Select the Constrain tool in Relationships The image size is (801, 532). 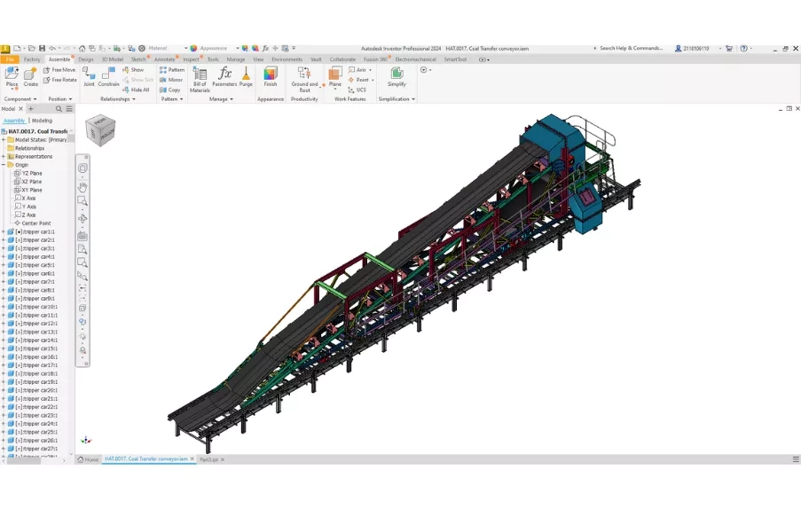tap(108, 77)
